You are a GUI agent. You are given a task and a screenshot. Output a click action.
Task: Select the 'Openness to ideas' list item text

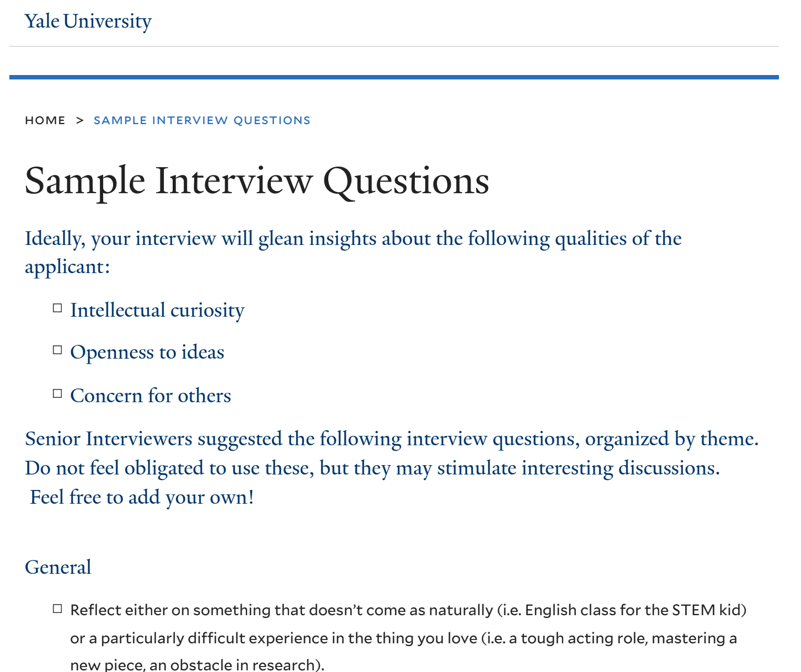pyautogui.click(x=147, y=353)
